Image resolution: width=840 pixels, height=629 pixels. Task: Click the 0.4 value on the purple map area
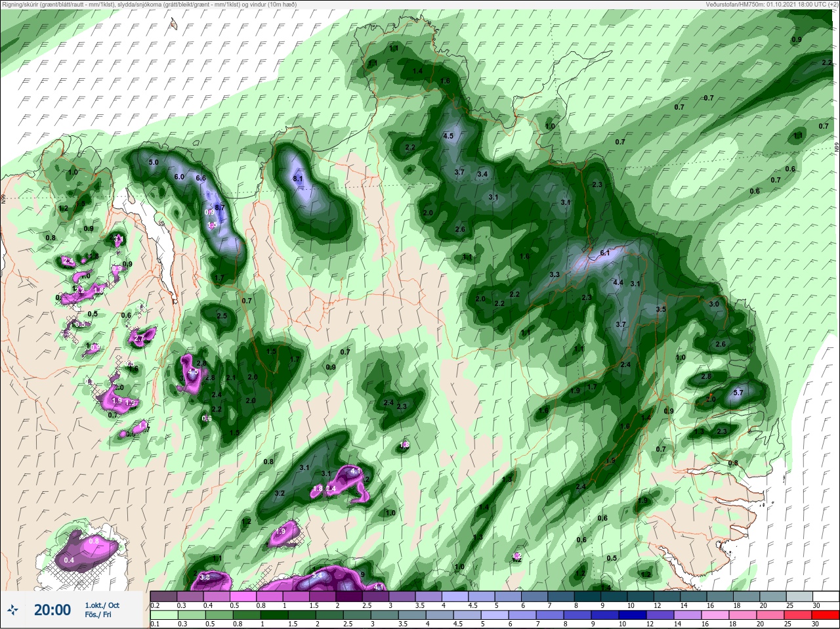69,560
